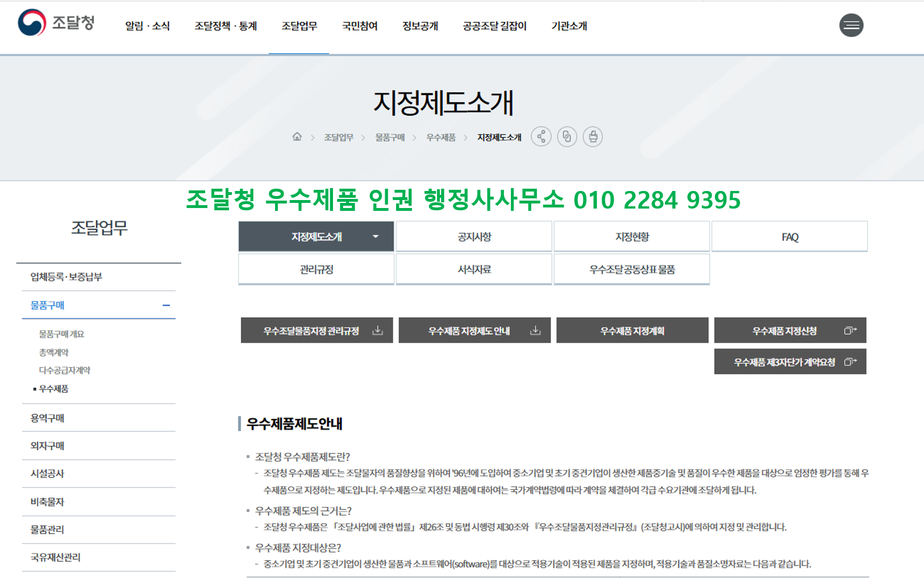Click the share icon next to breadcrumb
This screenshot has width=924, height=578.
(541, 137)
